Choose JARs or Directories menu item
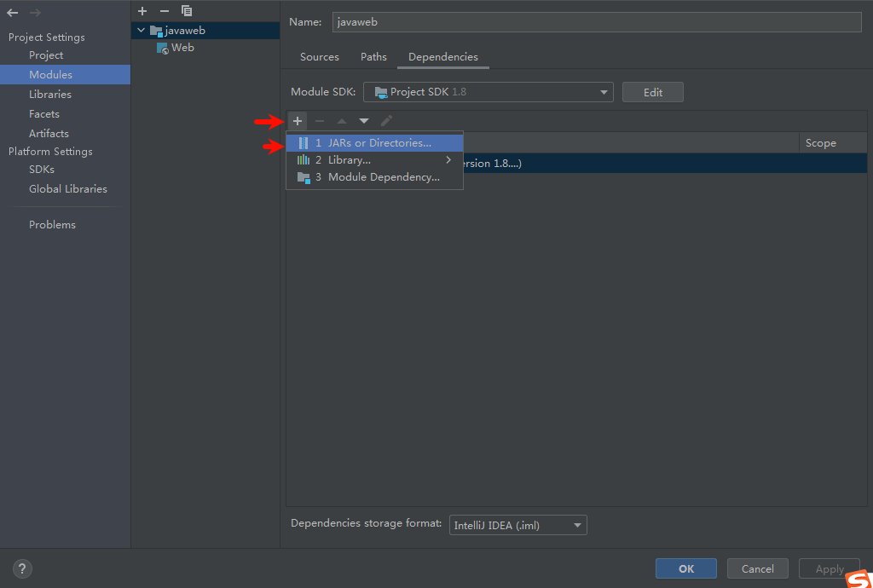The height and width of the screenshot is (588, 873). pos(374,143)
